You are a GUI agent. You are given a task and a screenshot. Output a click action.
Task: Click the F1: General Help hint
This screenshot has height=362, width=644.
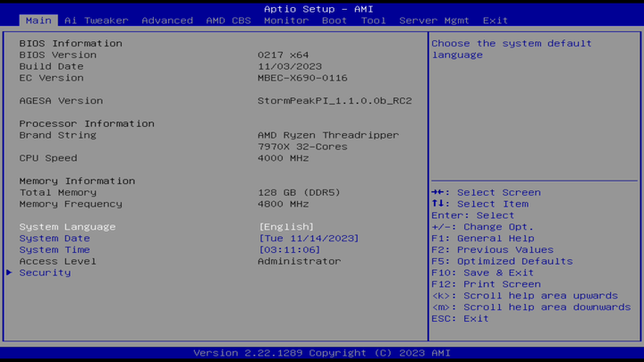[x=483, y=239]
